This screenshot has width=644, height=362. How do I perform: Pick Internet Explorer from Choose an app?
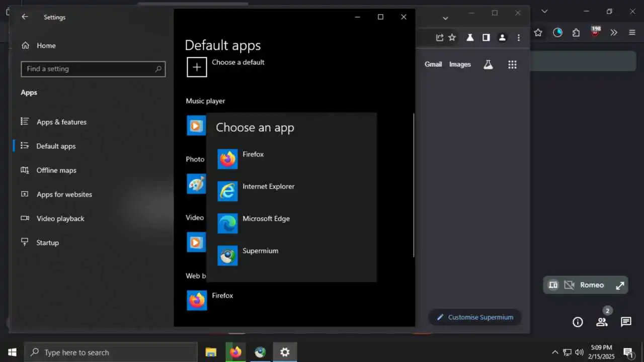(x=291, y=191)
